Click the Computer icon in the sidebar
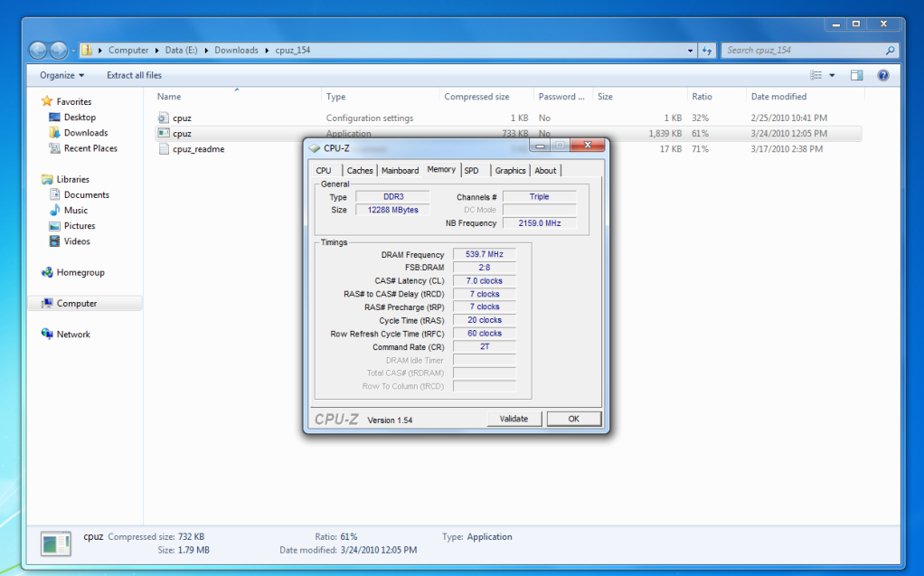The height and width of the screenshot is (576, 924). pyautogui.click(x=47, y=303)
